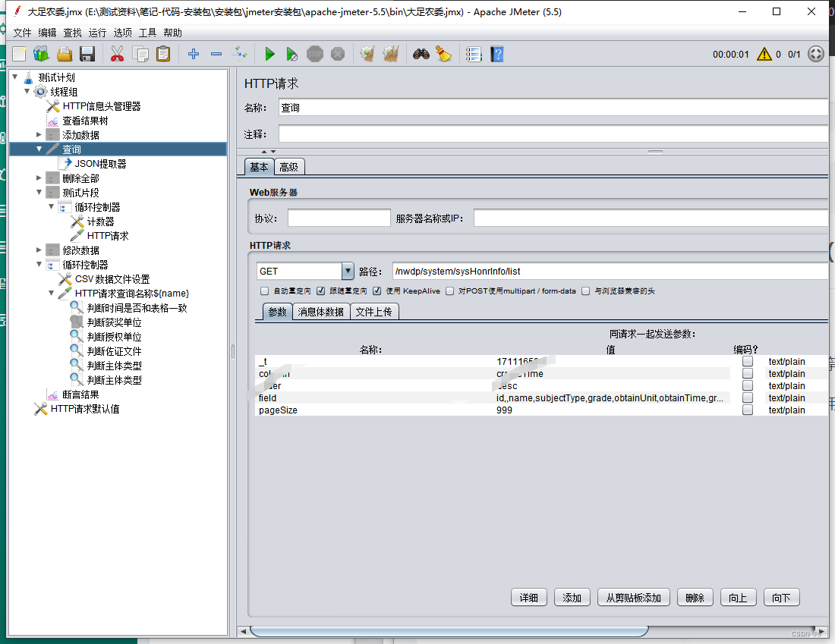
Task: Click the 协议 input field
Action: pyautogui.click(x=339, y=218)
